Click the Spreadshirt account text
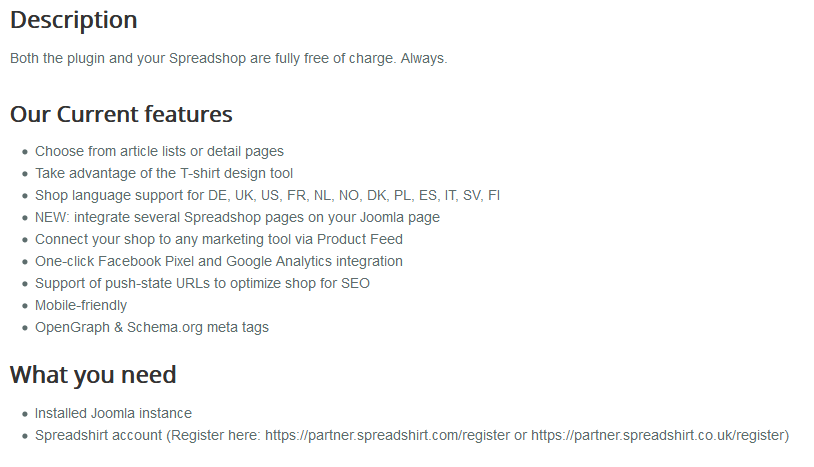This screenshot has width=814, height=467. coord(98,435)
